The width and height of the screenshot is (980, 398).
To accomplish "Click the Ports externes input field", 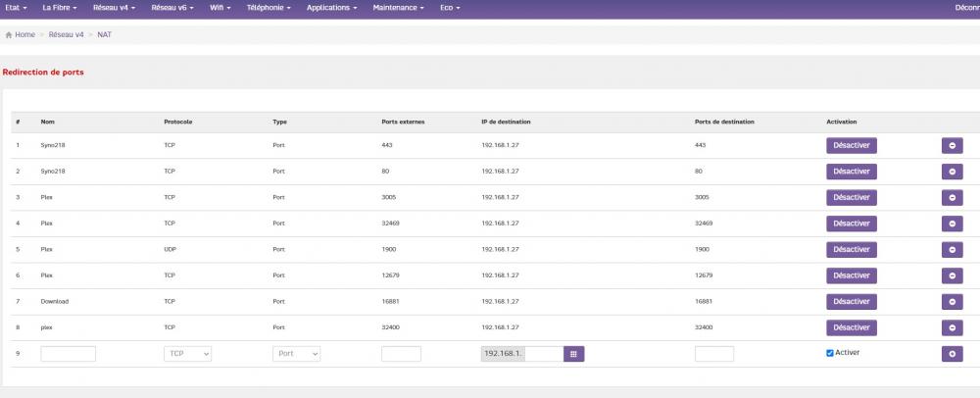I will tap(401, 354).
